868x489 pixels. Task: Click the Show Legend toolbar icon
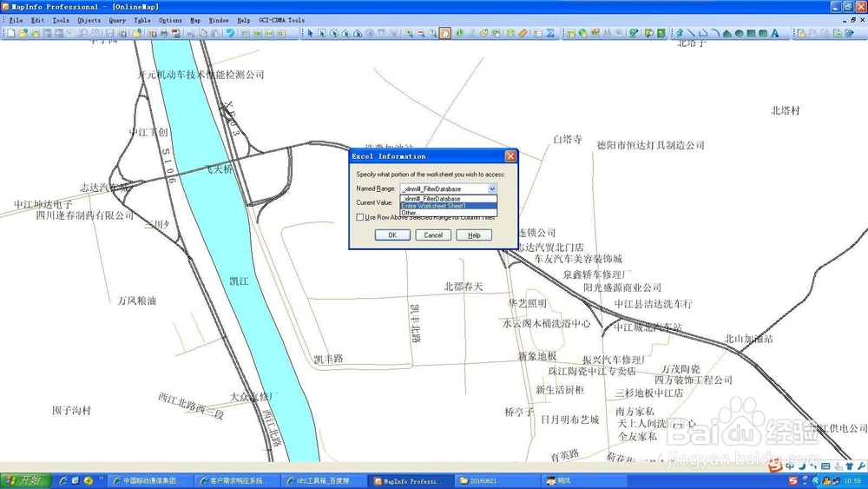pos(537,33)
